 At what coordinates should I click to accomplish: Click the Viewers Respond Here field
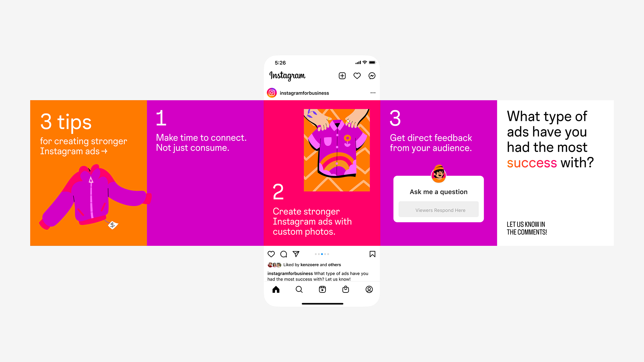tap(439, 210)
